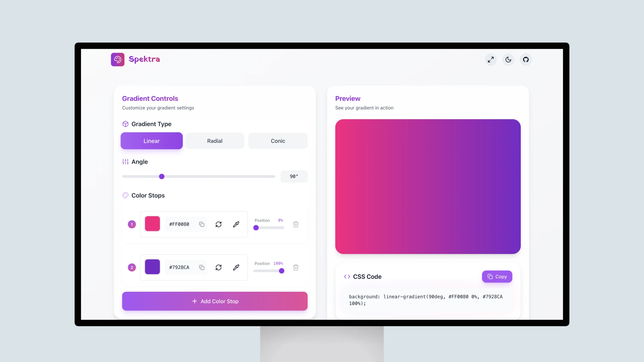Click the copy icon next to #FF0080
This screenshot has height=362, width=644.
point(201,225)
